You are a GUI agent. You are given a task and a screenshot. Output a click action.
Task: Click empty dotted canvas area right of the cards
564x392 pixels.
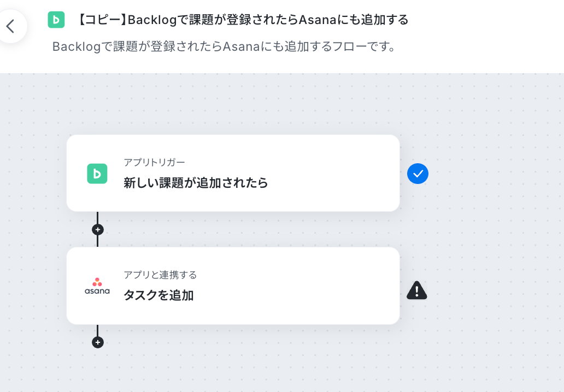coord(496,230)
